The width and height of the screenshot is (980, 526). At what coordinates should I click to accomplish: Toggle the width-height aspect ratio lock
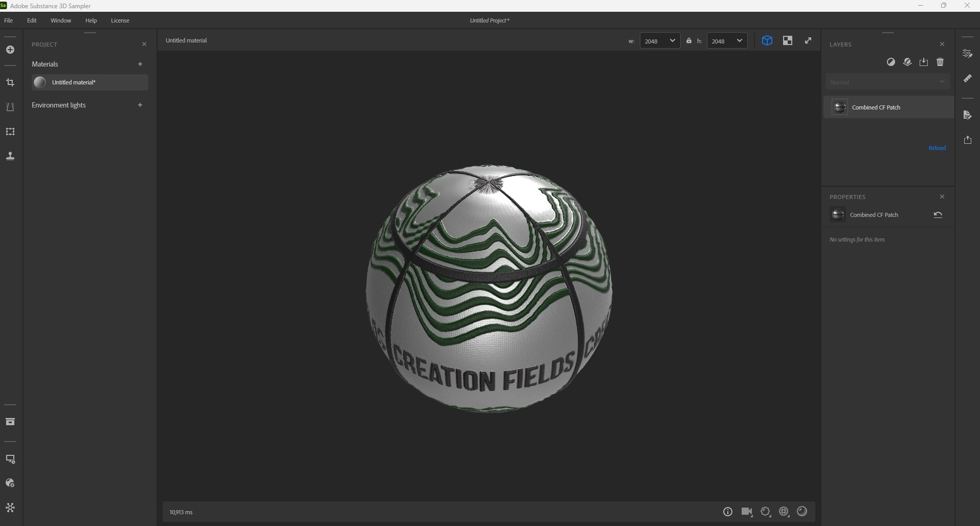point(689,40)
